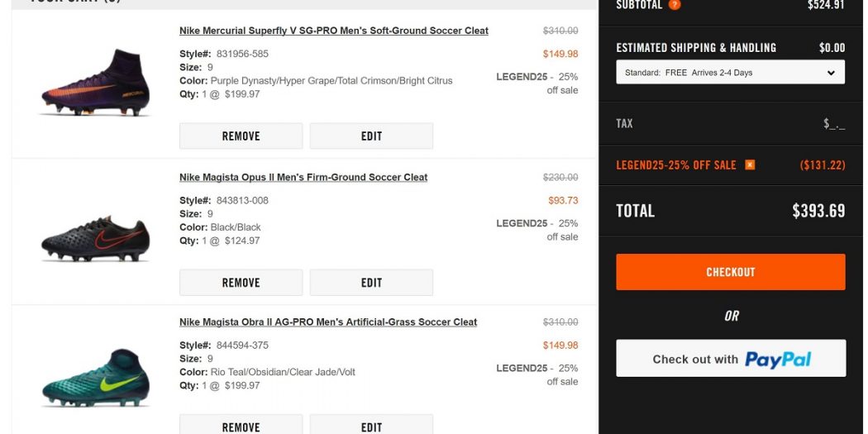Click the LEGEND25-25% OFF SALE promo label
The height and width of the screenshot is (434, 868).
(x=675, y=165)
